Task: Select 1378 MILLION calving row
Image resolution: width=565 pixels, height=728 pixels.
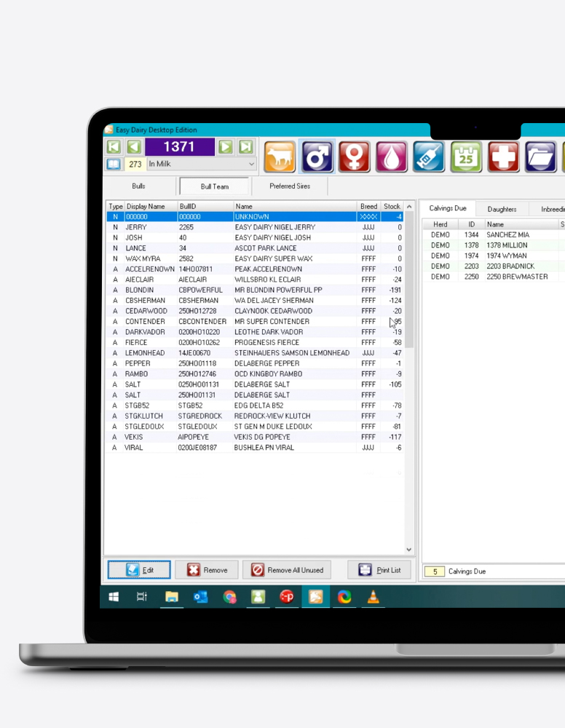Action: pos(494,245)
